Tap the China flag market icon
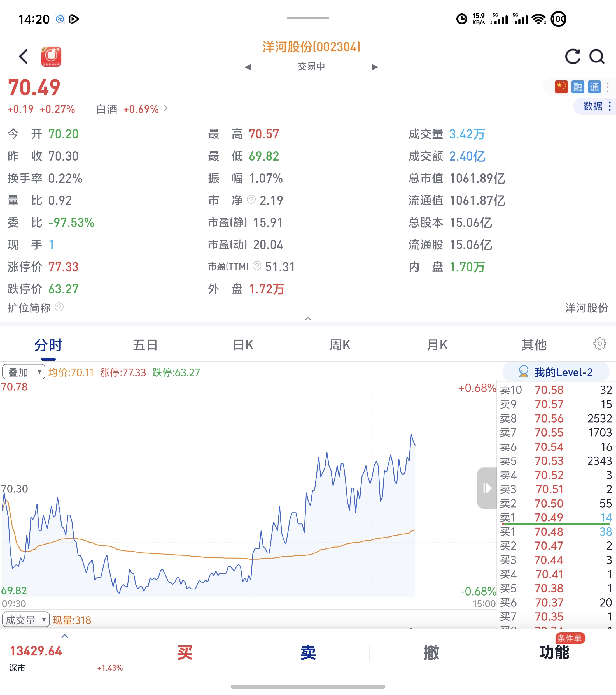616x695 pixels. [561, 87]
